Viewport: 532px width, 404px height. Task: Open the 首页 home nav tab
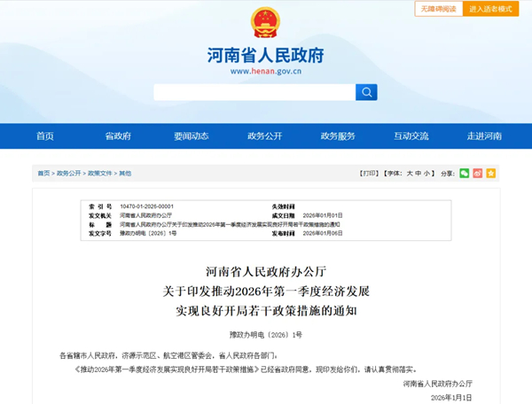pos(45,136)
